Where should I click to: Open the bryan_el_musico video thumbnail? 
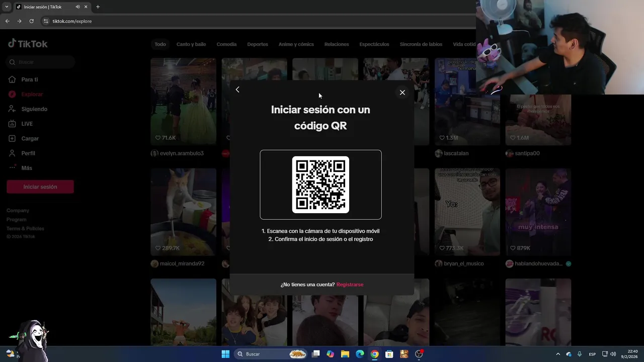(467, 212)
